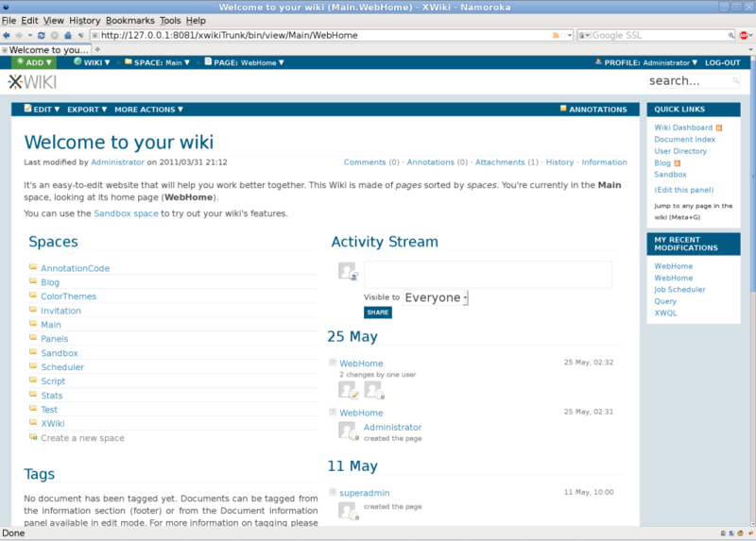Click the Help menu
The height and width of the screenshot is (541, 756).
[x=196, y=21]
